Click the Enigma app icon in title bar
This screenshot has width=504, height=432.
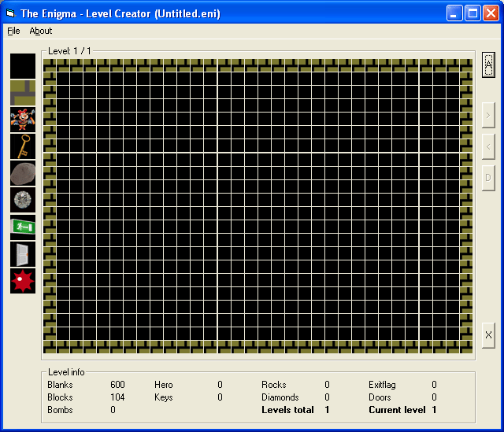(11, 13)
